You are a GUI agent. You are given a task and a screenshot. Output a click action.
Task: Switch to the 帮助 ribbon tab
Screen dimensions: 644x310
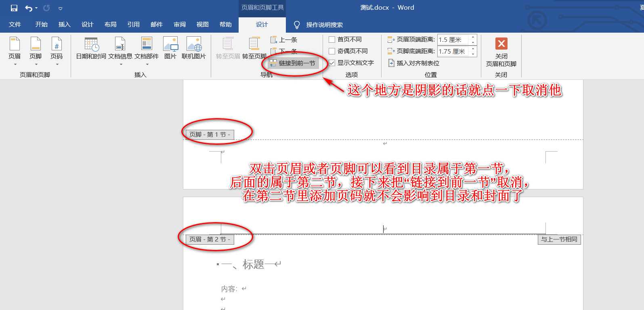click(x=225, y=25)
